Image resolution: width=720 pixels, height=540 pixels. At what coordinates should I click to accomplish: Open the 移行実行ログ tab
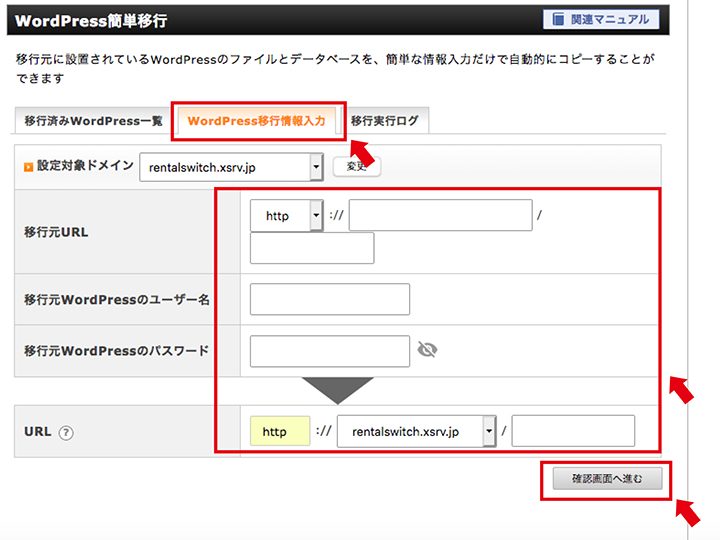(x=385, y=121)
